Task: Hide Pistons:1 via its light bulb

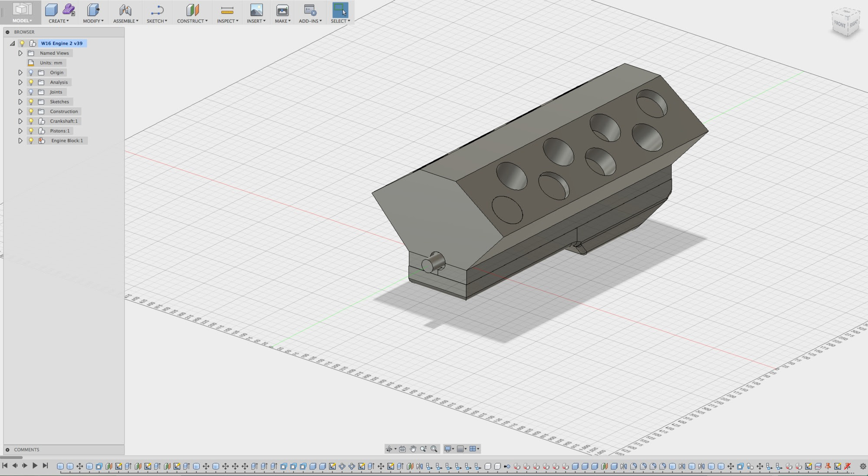Action: coord(31,131)
